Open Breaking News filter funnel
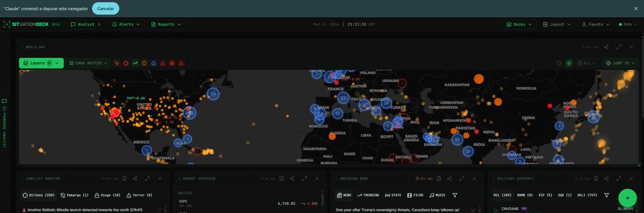644x213 pixels. click(x=455, y=195)
